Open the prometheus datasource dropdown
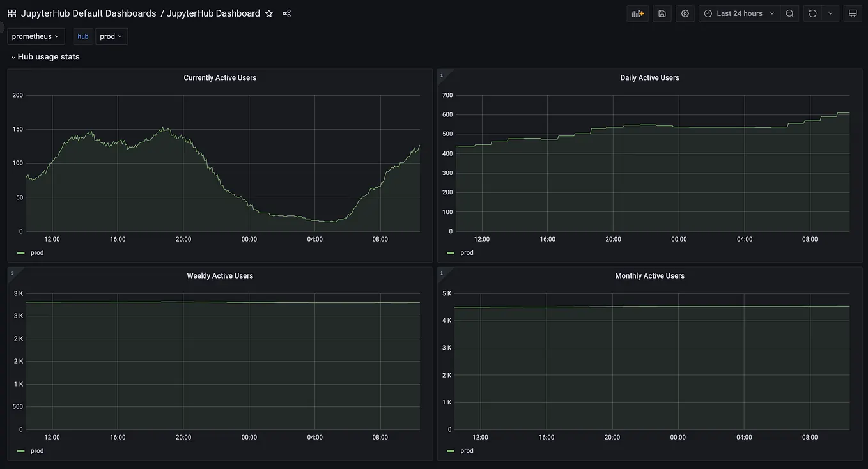 click(36, 36)
